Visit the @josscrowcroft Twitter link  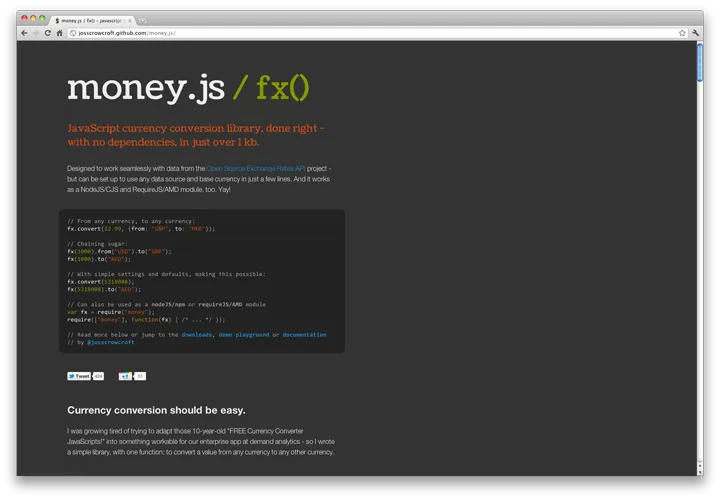(111, 342)
